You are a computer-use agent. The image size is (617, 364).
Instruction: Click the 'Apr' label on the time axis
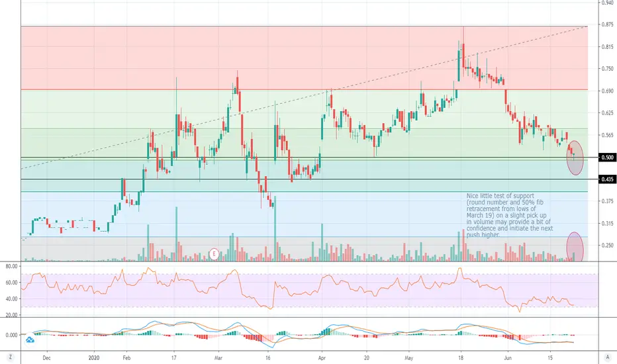point(322,358)
